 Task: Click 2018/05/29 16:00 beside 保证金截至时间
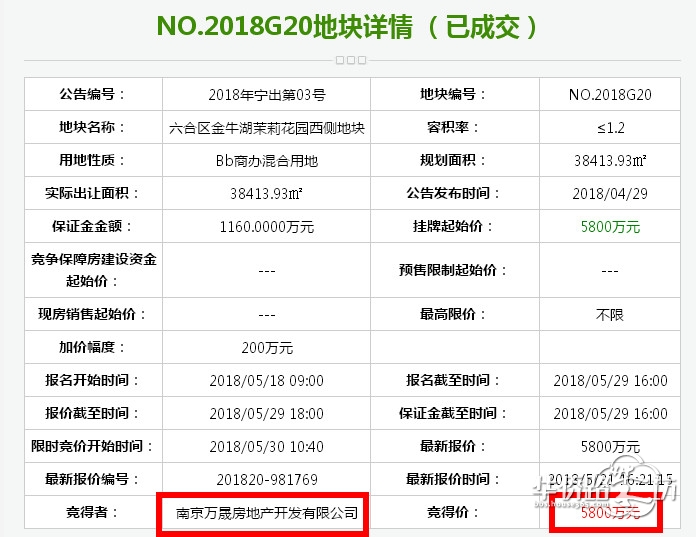610,414
